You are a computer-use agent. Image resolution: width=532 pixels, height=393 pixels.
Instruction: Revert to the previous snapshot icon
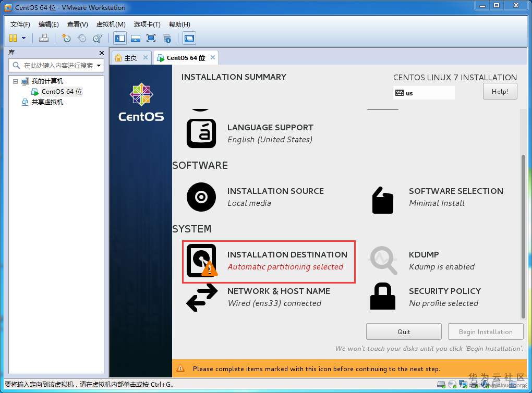click(x=82, y=38)
